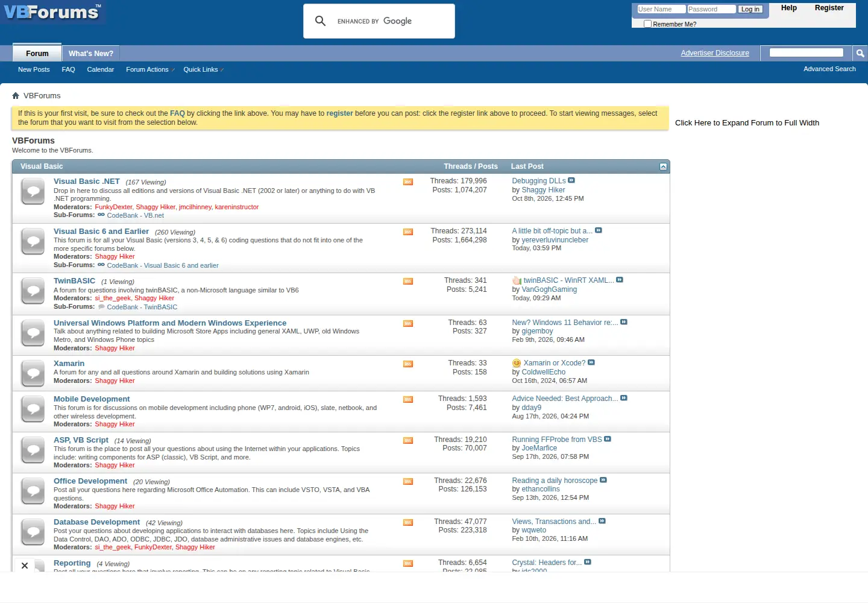Open RSS feed for Office Development forum
868x603 pixels.
click(x=408, y=482)
